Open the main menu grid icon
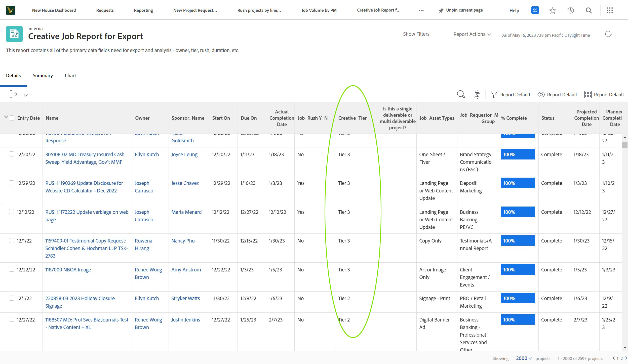This screenshot has height=364, width=628. pyautogui.click(x=610, y=11)
